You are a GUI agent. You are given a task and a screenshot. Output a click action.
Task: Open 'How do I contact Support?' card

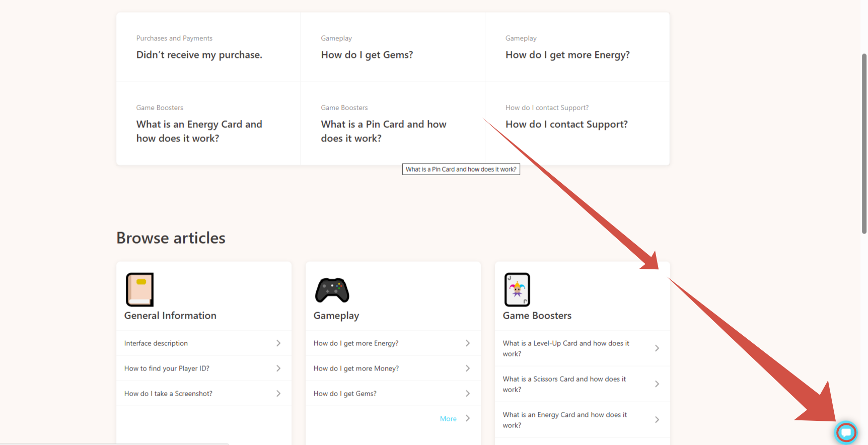(566, 124)
